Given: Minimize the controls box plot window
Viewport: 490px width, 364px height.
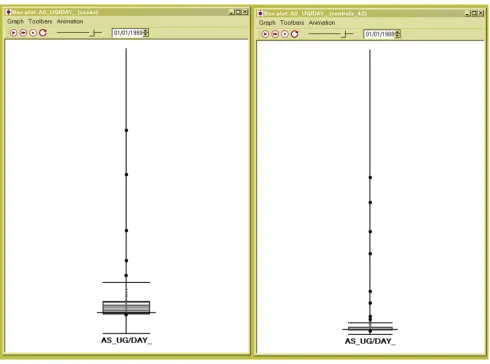Looking at the screenshot, I should (x=468, y=13).
